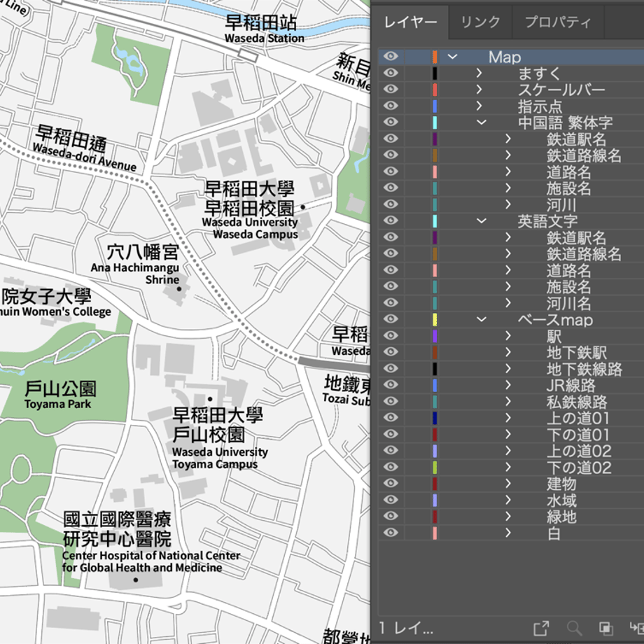Screen dimensions: 644x644
Task: Hide the 建物 layer
Action: click(x=391, y=484)
